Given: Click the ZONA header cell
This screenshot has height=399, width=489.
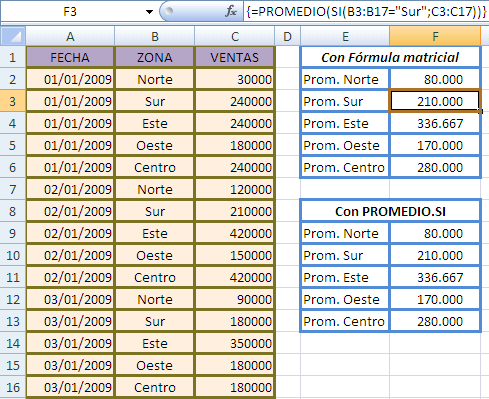Looking at the screenshot, I should (155, 57).
